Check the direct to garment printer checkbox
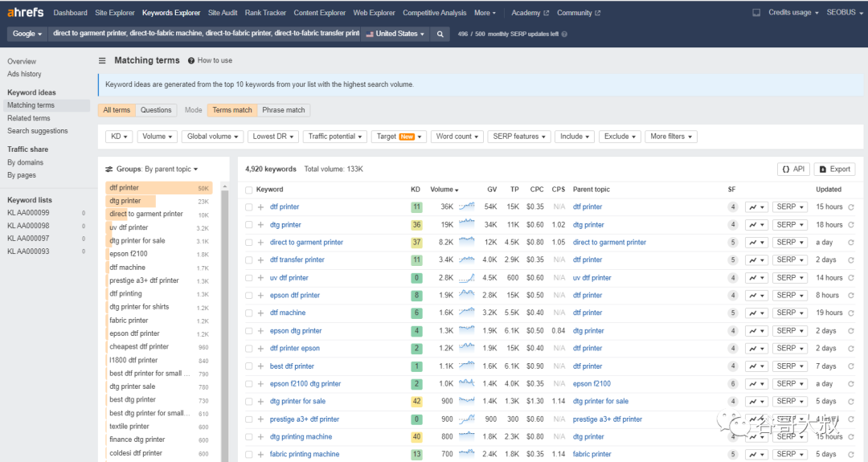Viewport: 868px width, 462px height. 248,243
